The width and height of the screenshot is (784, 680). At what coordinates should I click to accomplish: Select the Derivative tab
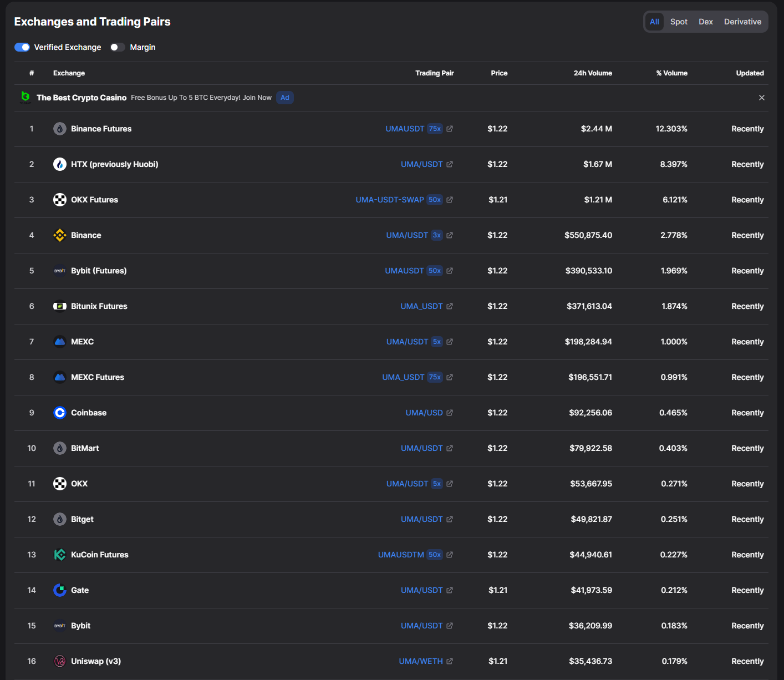point(742,22)
